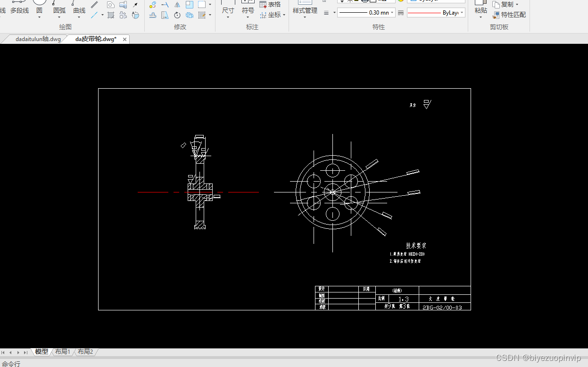Expand the 圆 circle options dropdown arrow

pos(39,17)
